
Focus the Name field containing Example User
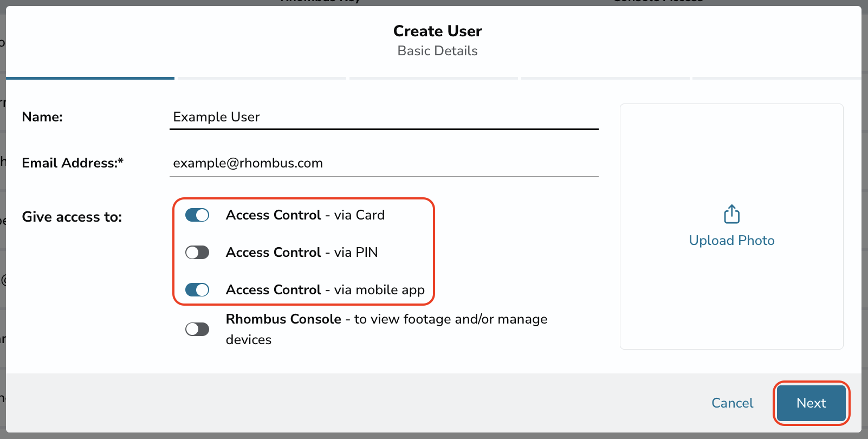tap(384, 117)
